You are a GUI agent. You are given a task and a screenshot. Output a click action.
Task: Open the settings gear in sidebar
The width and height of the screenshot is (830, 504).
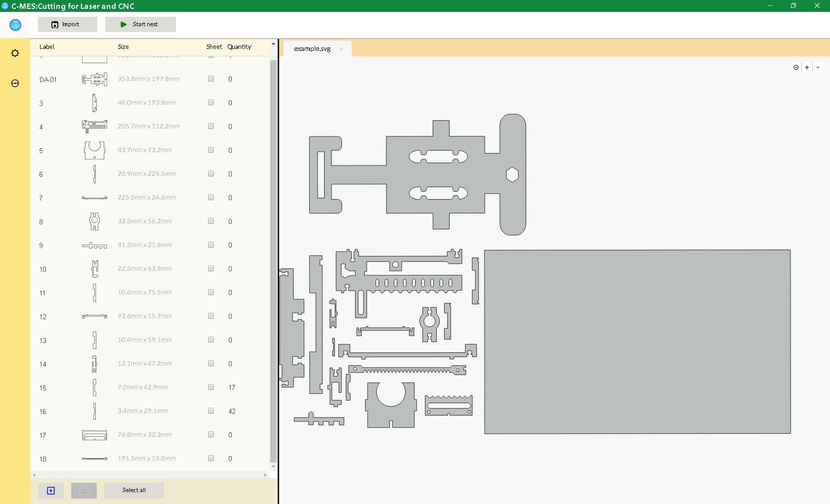click(15, 53)
